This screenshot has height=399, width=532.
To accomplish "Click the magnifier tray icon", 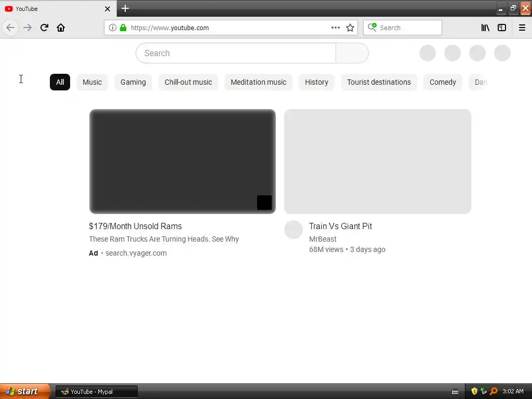I will (494, 391).
